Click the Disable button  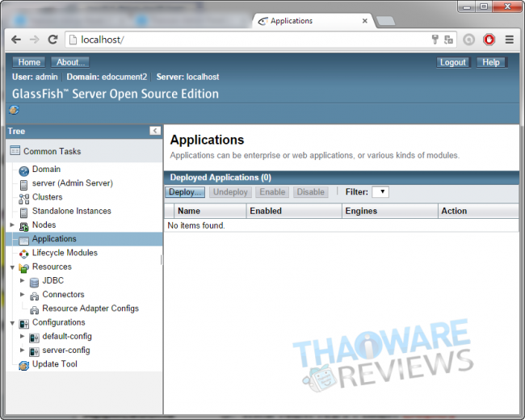[x=311, y=192]
